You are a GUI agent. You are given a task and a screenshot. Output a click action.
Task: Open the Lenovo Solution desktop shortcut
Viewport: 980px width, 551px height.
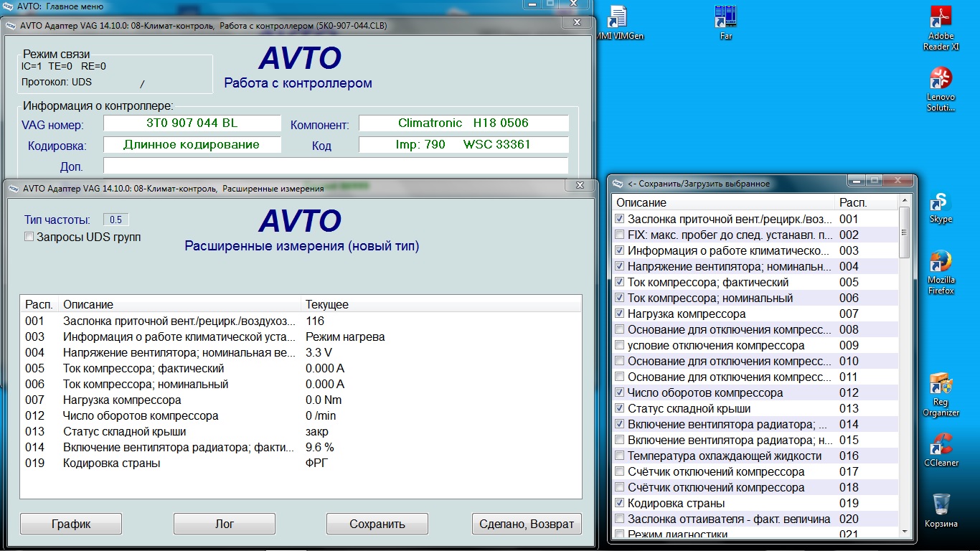tap(941, 79)
